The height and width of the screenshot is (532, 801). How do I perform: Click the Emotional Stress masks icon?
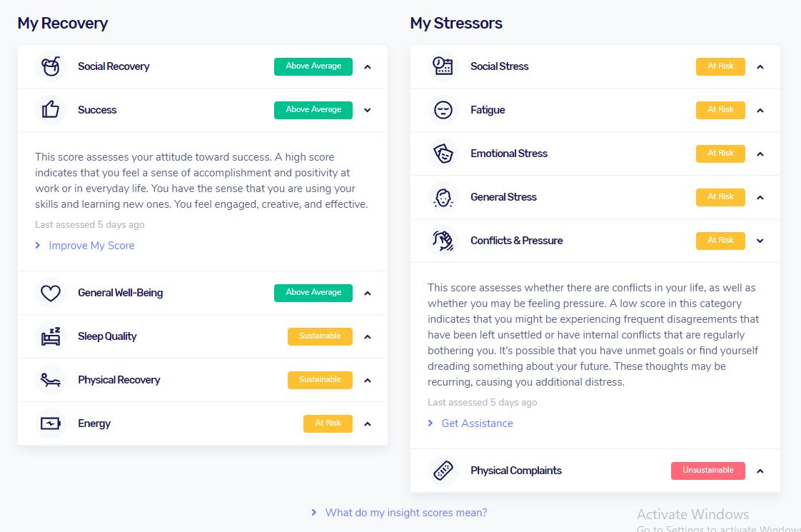point(443,154)
